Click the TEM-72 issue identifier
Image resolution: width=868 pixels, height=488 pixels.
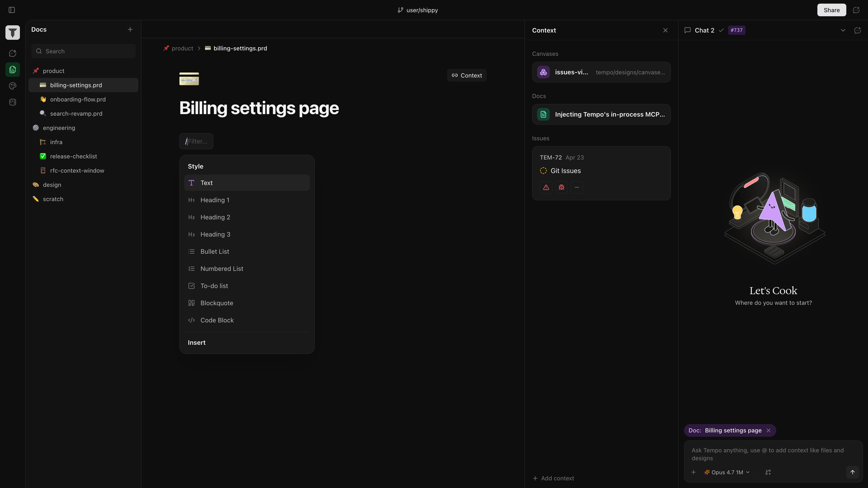pyautogui.click(x=551, y=158)
